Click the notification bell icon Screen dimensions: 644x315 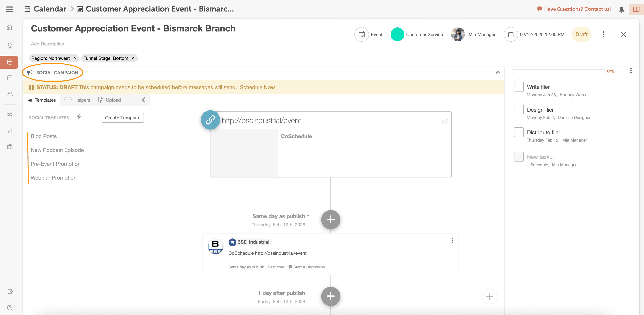622,9
